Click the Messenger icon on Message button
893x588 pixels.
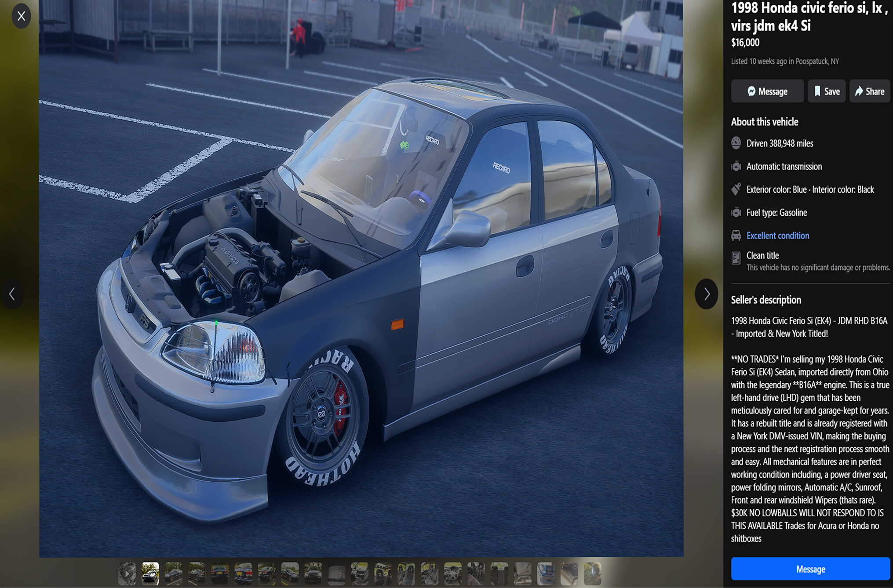[x=751, y=91]
